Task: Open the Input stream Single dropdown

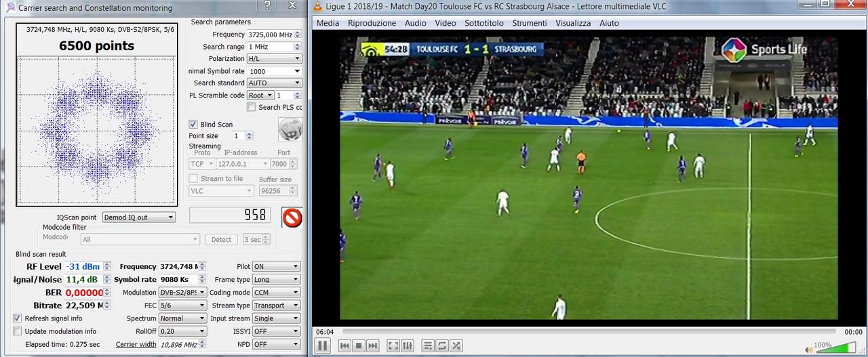Action: tap(276, 318)
